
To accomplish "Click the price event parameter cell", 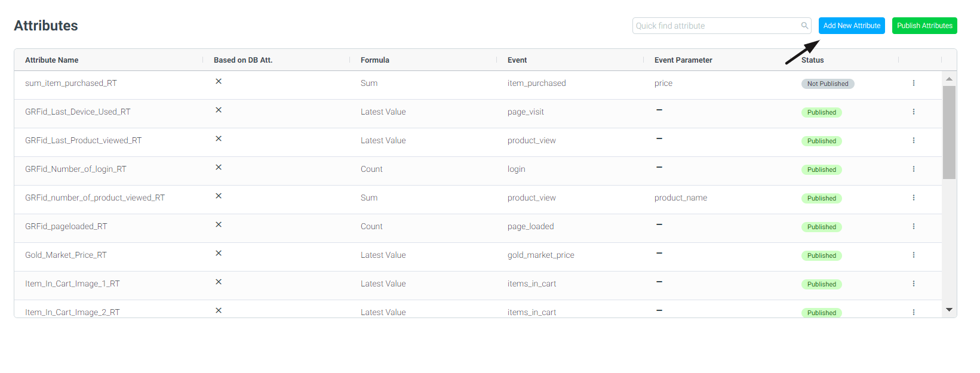I will (663, 83).
